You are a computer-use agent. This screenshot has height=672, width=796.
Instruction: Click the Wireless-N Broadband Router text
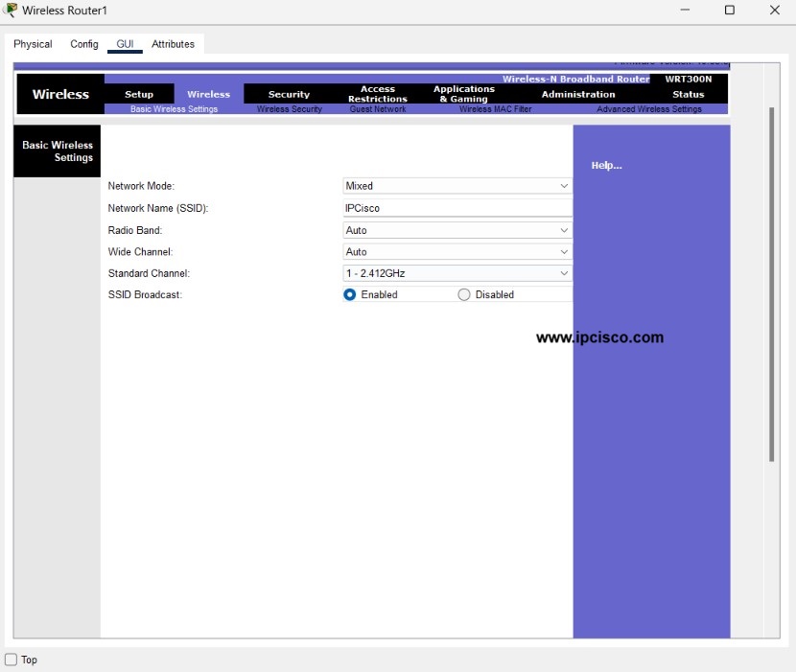576,80
